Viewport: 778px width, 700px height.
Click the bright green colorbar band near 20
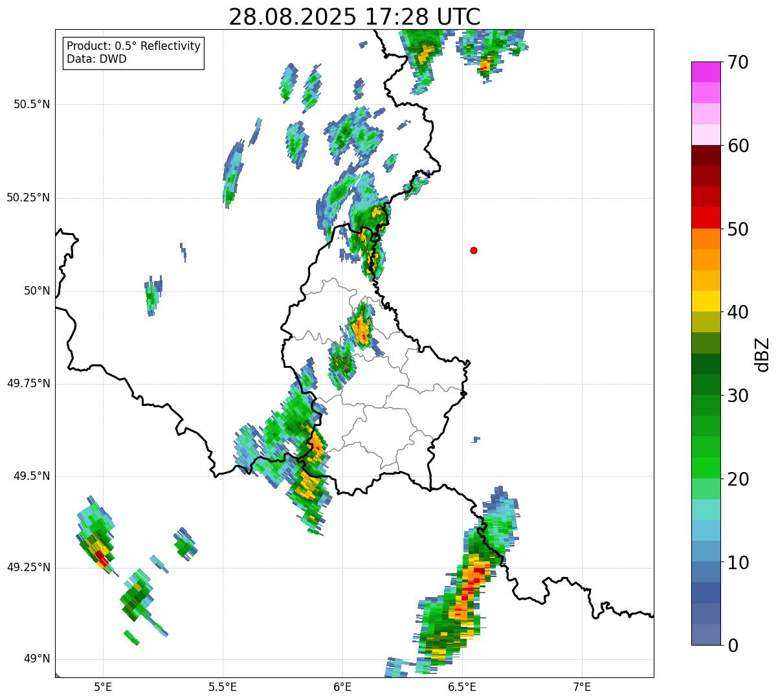[x=706, y=468]
